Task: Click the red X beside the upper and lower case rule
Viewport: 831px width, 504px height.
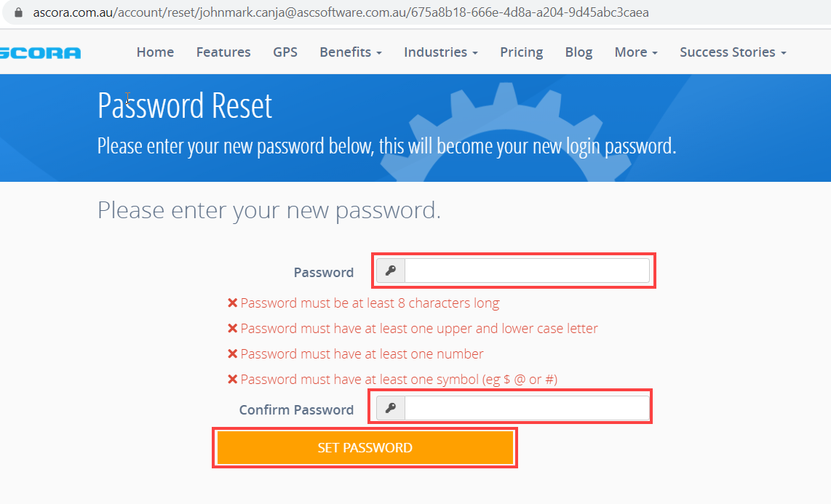Action: (233, 329)
